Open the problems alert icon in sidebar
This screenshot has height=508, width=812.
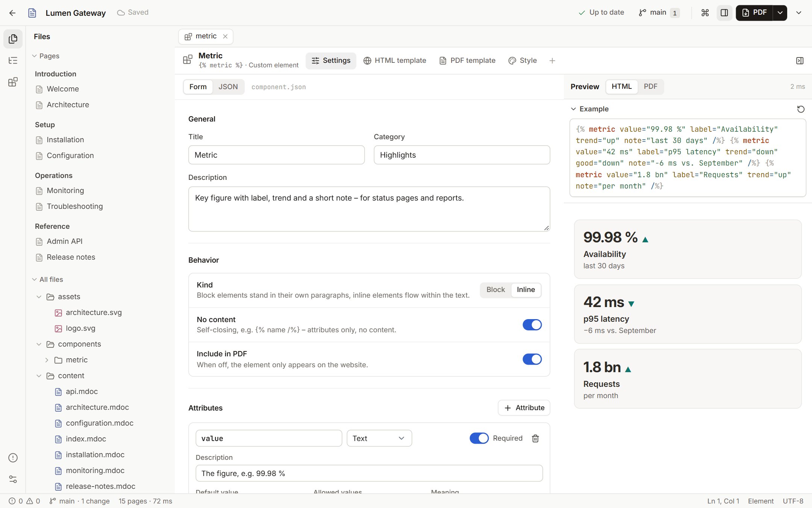(x=13, y=458)
